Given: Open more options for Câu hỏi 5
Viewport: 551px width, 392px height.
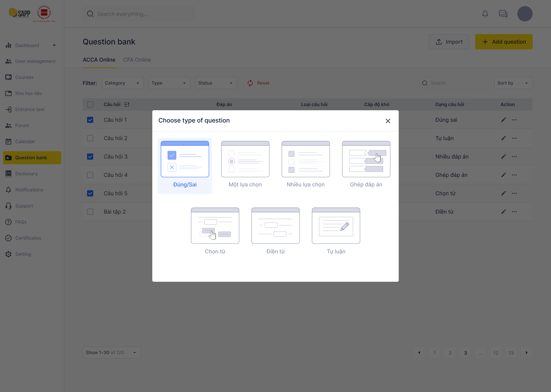Looking at the screenshot, I should click(514, 193).
